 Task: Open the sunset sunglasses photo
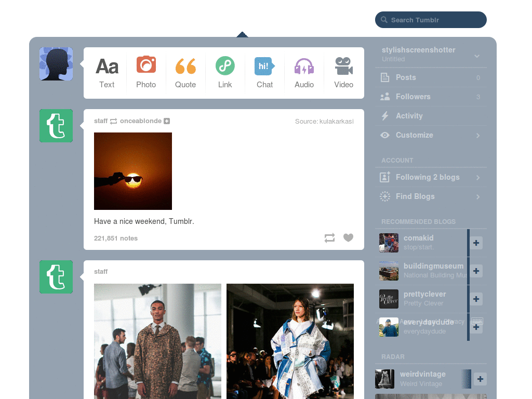pos(133,171)
